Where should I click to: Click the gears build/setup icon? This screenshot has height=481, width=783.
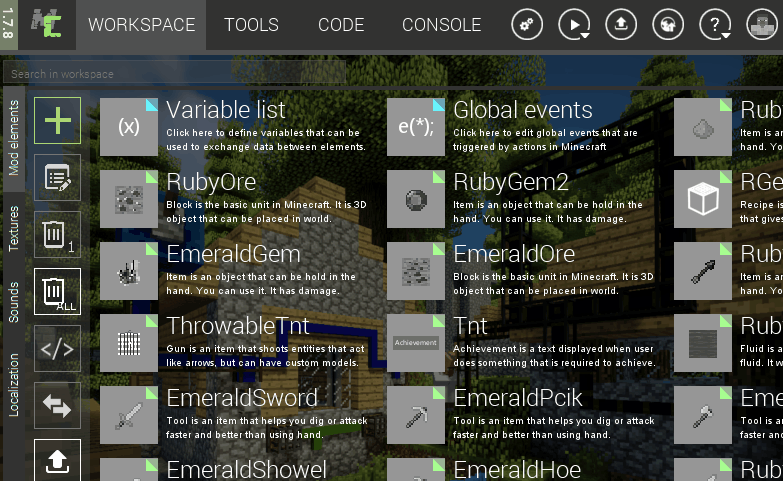527,24
